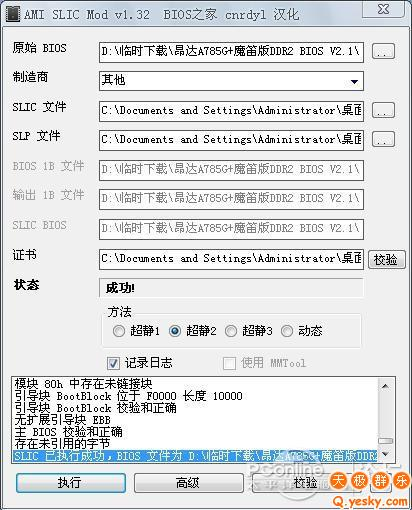The image size is (412, 510).
Task: Select the 超静1 method radio button
Action: 118,331
